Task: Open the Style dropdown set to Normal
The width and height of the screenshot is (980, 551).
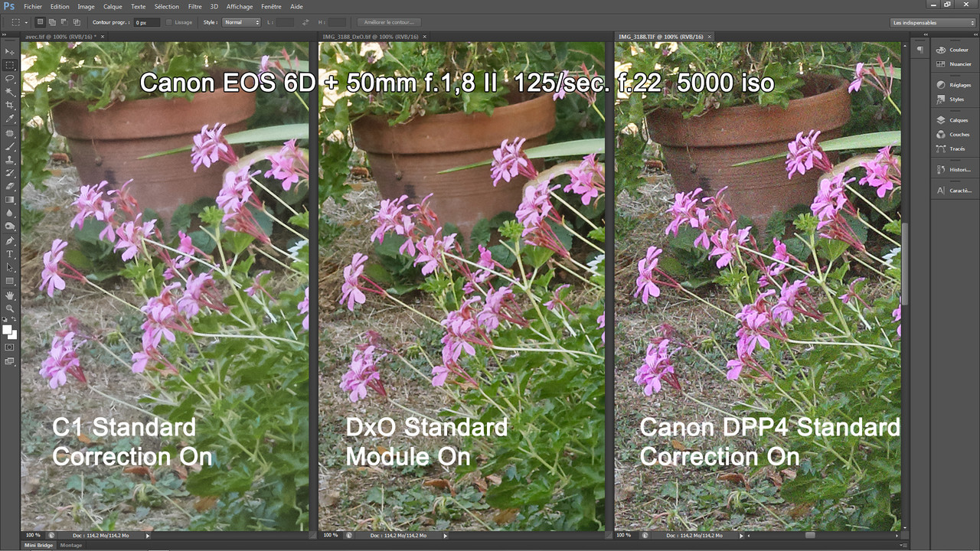Action: [241, 22]
